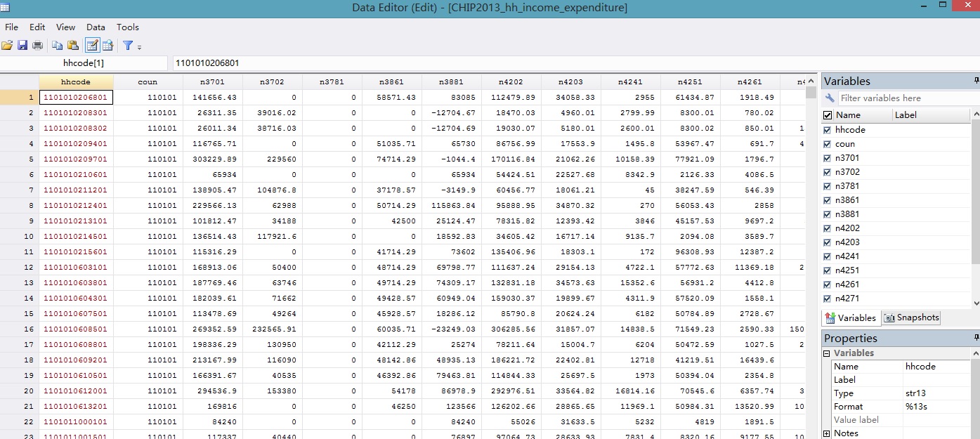
Task: Open the View menu
Action: 65,27
